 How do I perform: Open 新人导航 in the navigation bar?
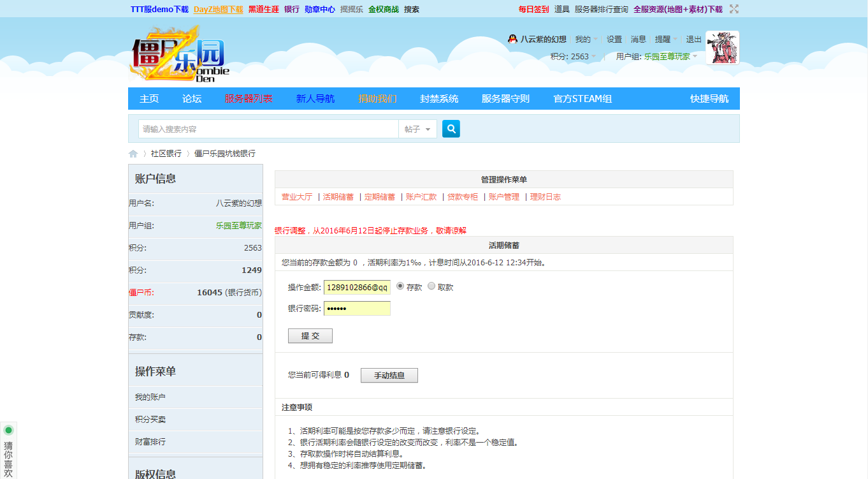[315, 99]
